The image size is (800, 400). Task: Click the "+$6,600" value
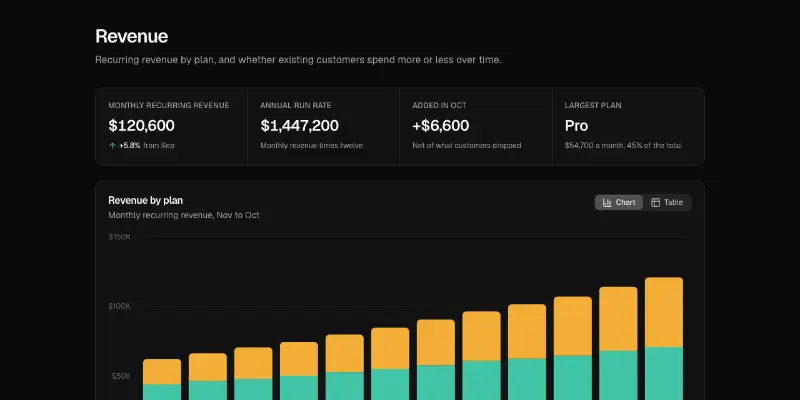pos(441,126)
